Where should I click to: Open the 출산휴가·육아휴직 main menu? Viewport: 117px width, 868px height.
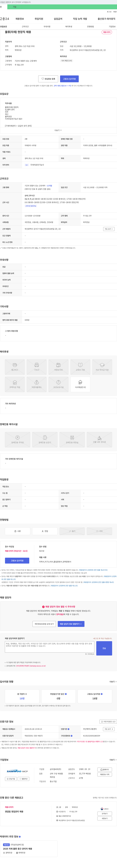pyautogui.click(x=107, y=19)
